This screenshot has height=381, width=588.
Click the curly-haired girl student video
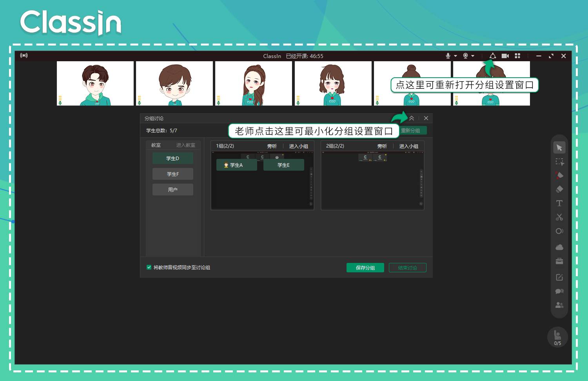333,83
